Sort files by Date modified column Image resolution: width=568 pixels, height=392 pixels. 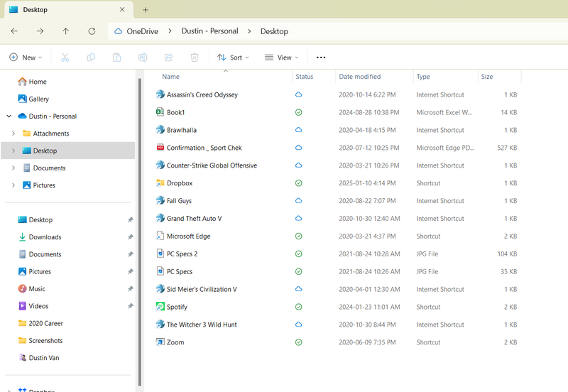click(360, 77)
